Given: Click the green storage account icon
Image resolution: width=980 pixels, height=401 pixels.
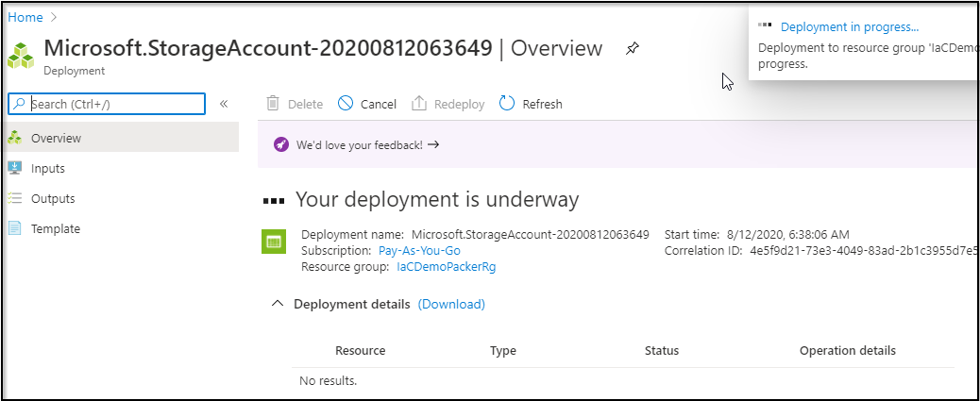Looking at the screenshot, I should 273,242.
